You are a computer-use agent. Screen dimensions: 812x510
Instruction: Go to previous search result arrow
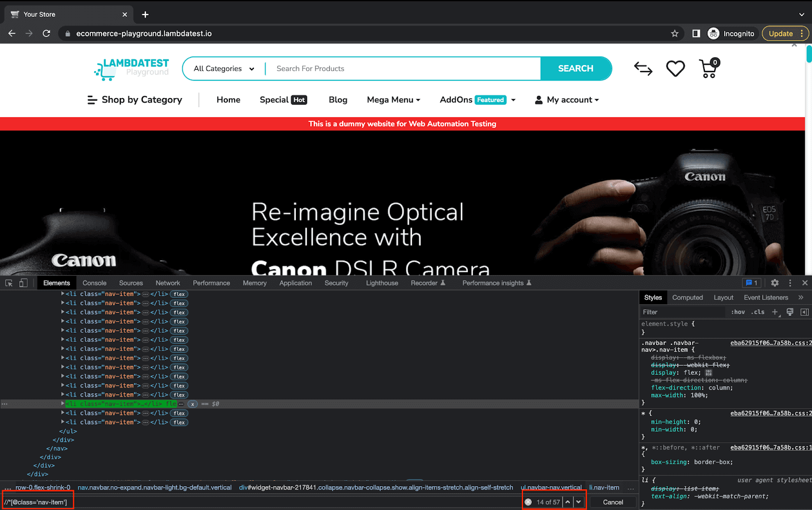pyautogui.click(x=568, y=502)
